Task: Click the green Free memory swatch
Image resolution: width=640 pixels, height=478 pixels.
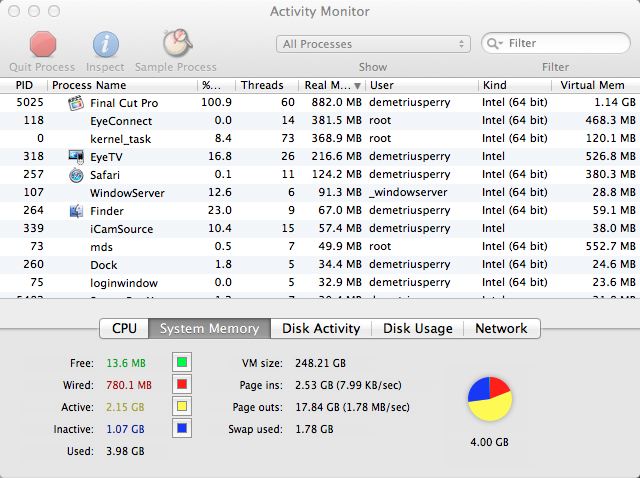Action: [182, 362]
